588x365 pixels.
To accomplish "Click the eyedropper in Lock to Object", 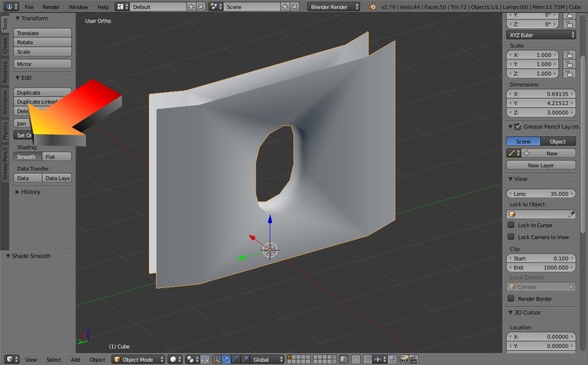I will 572,214.
